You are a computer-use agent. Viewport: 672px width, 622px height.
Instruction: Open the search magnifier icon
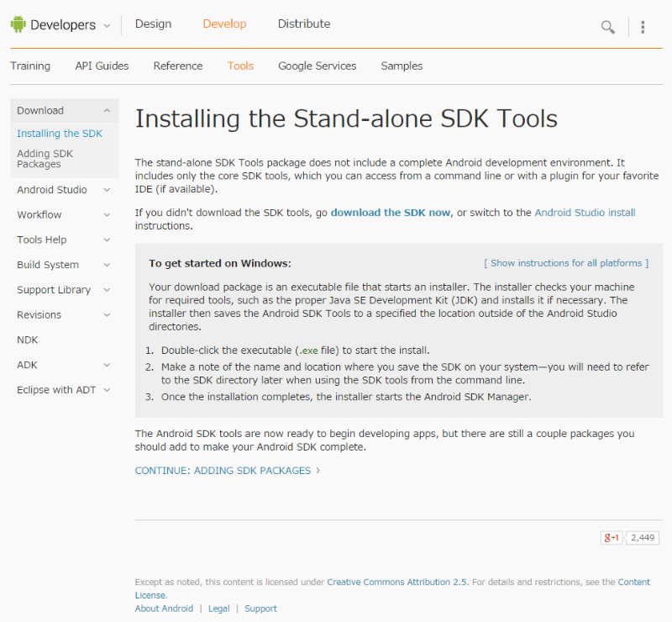point(607,27)
